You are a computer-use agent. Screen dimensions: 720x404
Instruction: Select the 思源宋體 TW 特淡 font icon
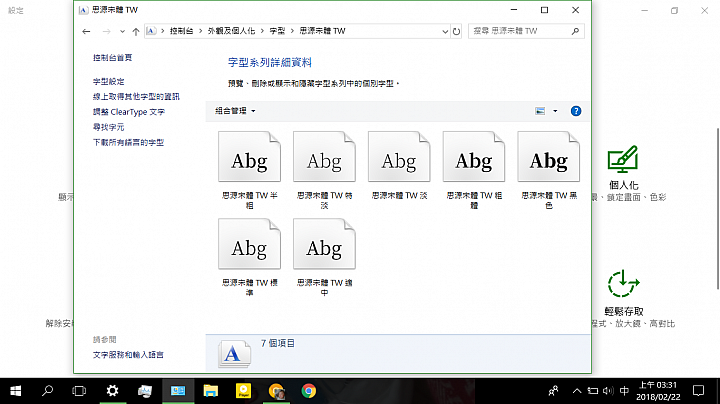point(324,157)
